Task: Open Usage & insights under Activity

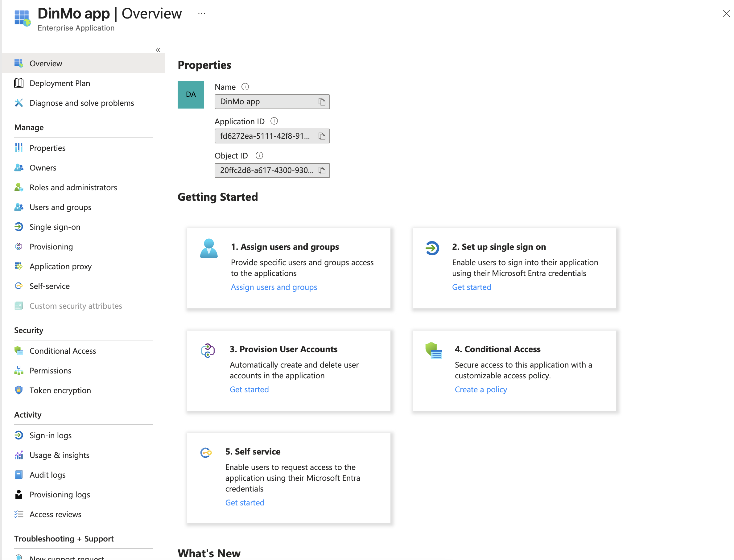Action: pyautogui.click(x=59, y=455)
